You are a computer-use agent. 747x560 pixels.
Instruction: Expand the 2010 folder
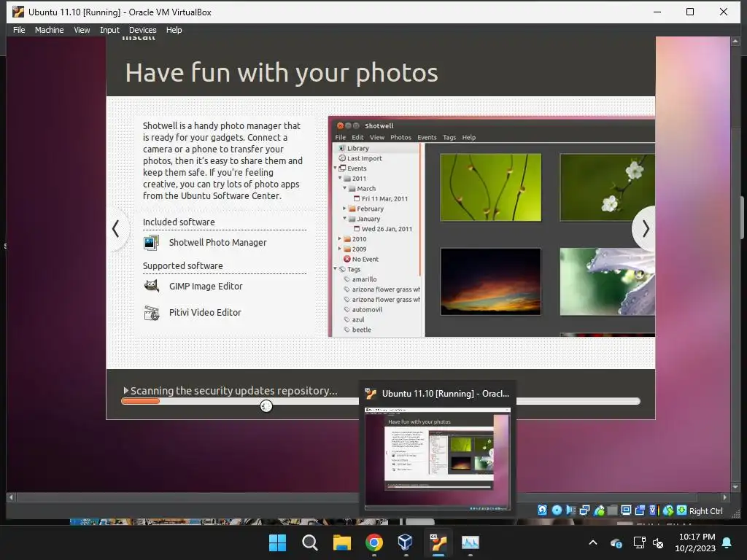coord(340,238)
